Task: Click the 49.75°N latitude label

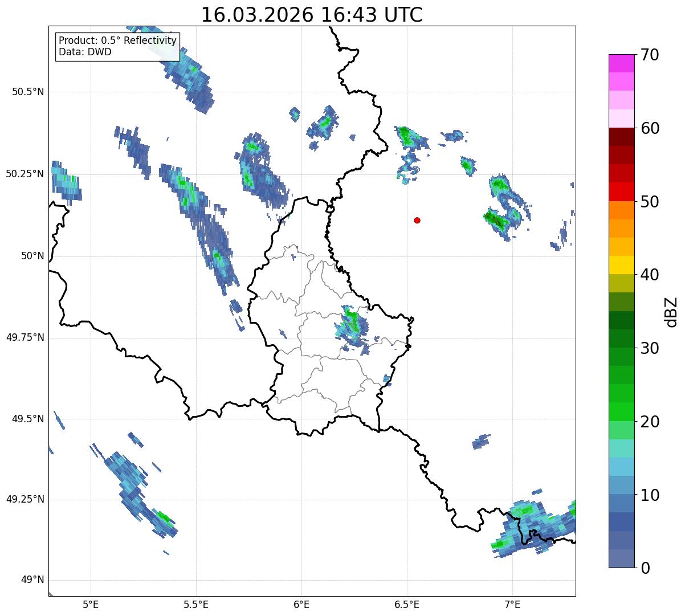Action: point(25,337)
